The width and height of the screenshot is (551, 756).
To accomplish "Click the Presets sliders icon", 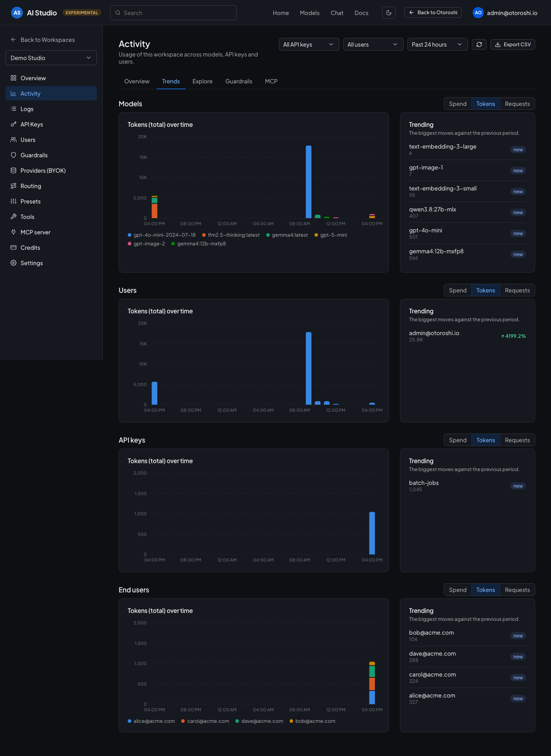I will [x=13, y=201].
